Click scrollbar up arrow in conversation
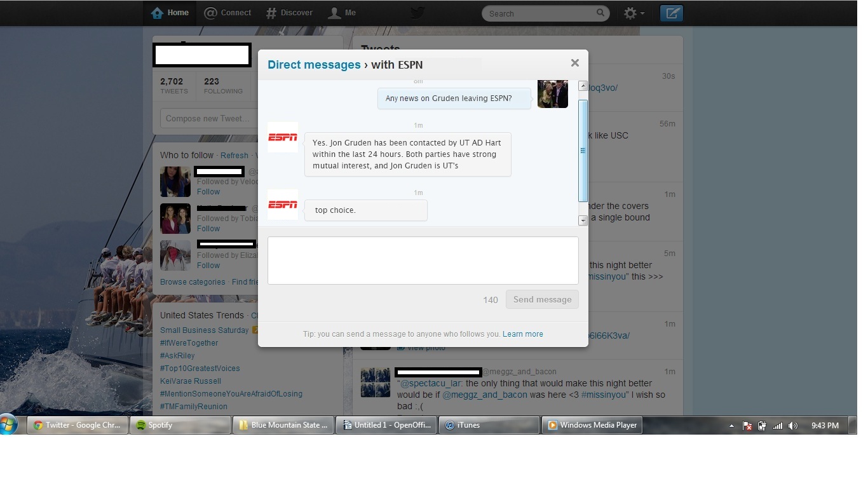 tap(583, 86)
